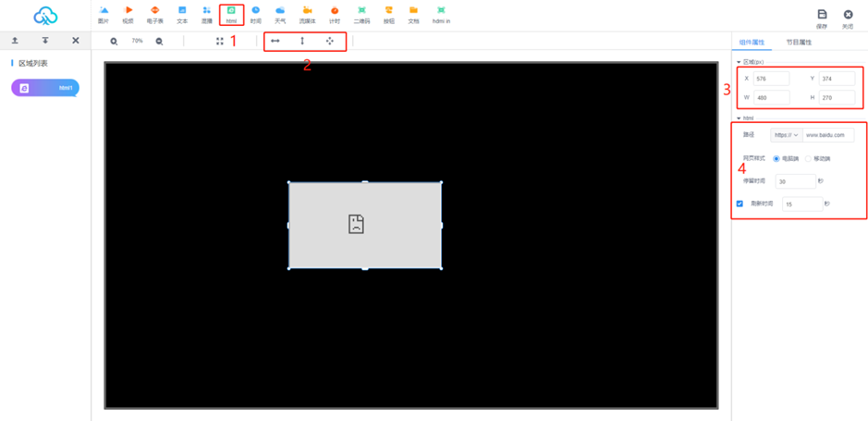
Task: Open the https:// protocol dropdown
Action: click(785, 135)
